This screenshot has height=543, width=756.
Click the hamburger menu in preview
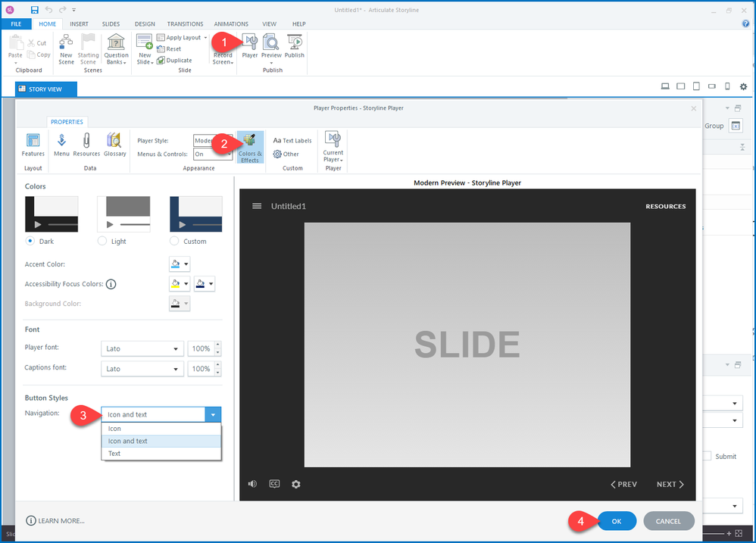pos(257,206)
